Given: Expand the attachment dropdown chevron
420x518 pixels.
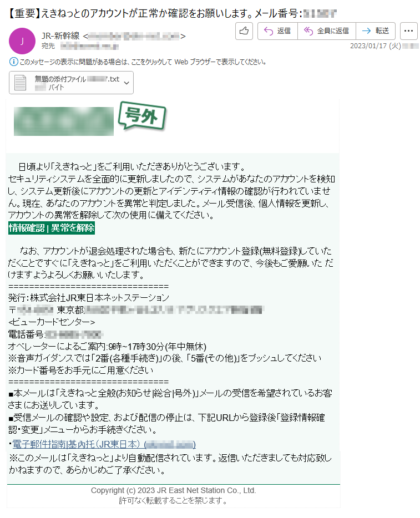Looking at the screenshot, I should click(x=126, y=83).
